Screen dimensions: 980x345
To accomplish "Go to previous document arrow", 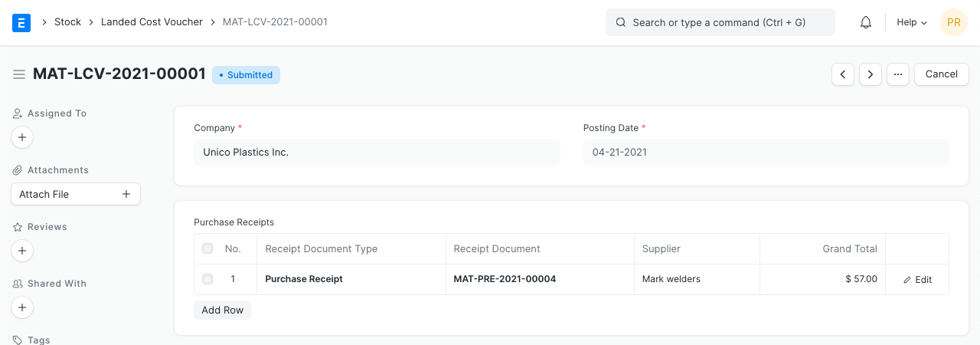I will tap(843, 74).
